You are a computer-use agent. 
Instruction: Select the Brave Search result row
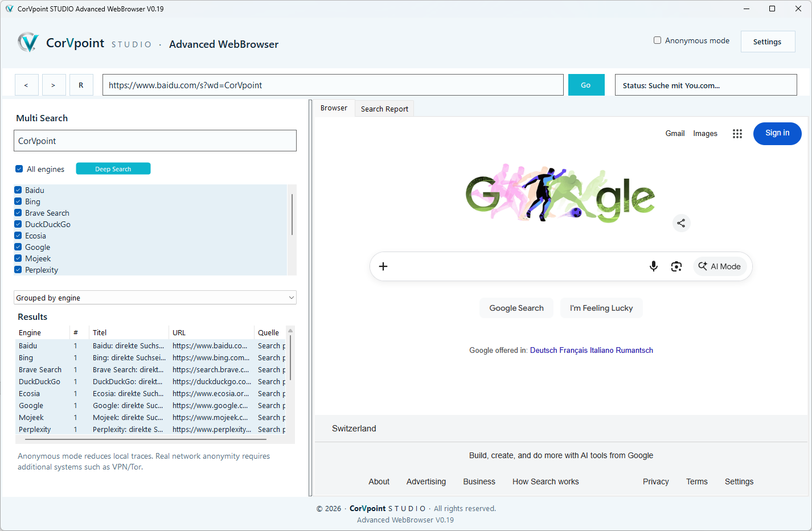coord(150,369)
